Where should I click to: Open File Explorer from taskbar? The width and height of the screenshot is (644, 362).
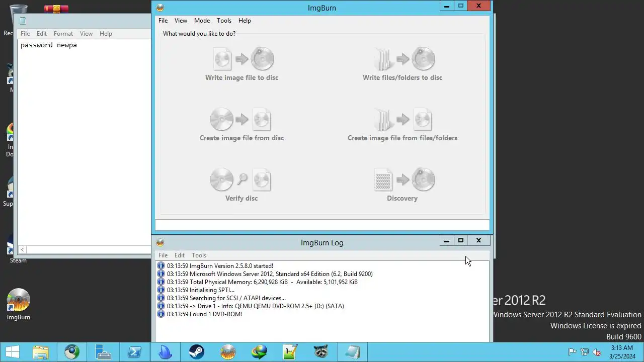41,352
